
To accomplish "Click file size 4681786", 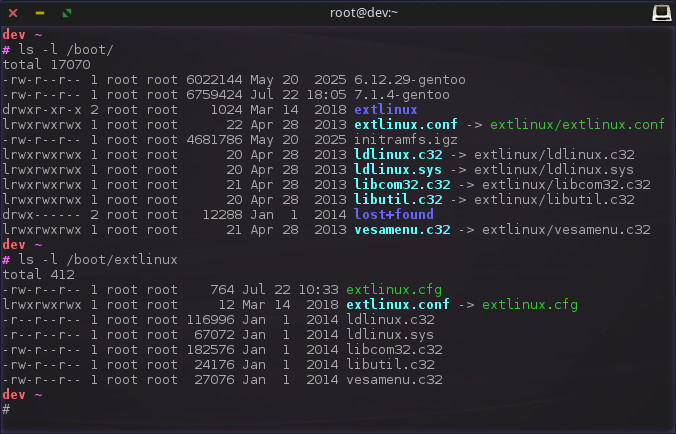I will click(214, 140).
